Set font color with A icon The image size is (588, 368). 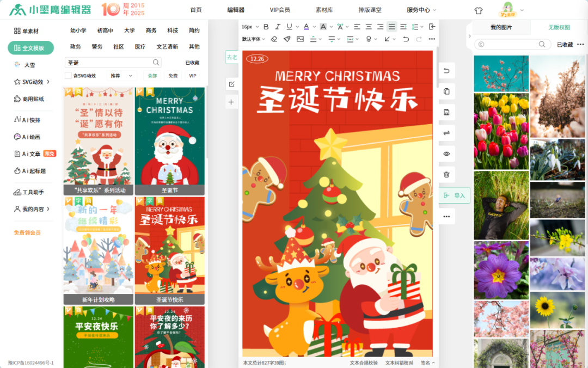[307, 27]
